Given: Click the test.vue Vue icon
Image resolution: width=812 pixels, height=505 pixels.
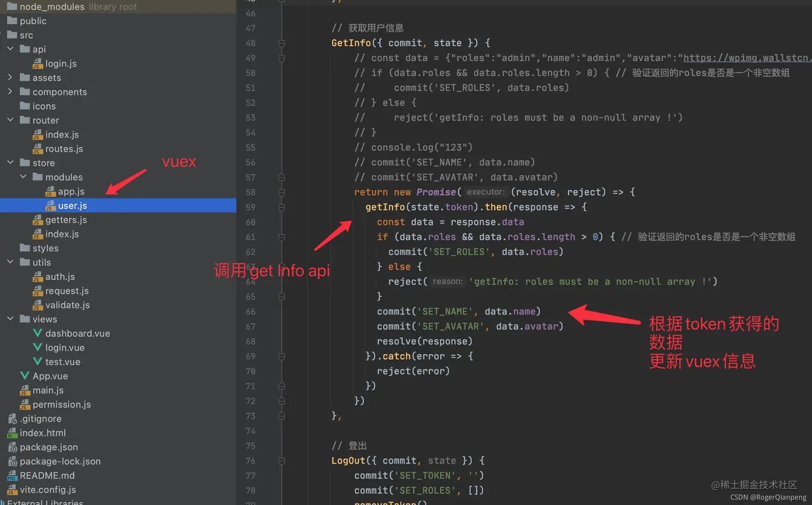Looking at the screenshot, I should tap(38, 362).
